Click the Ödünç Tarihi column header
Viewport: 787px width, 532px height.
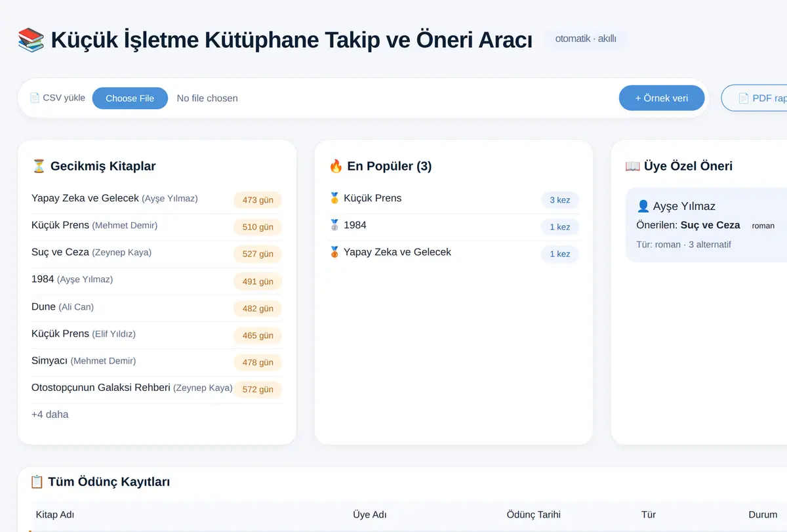click(534, 515)
